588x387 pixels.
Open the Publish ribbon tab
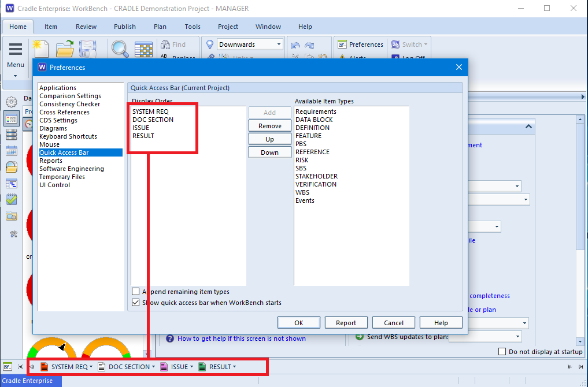(x=124, y=27)
